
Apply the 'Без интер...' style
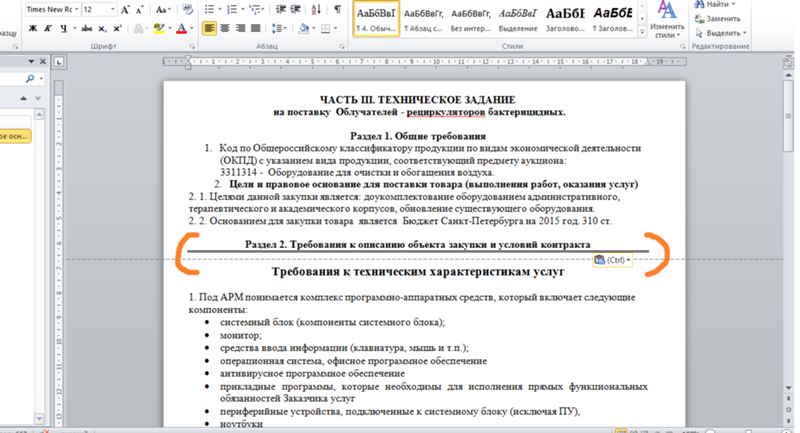[470, 19]
